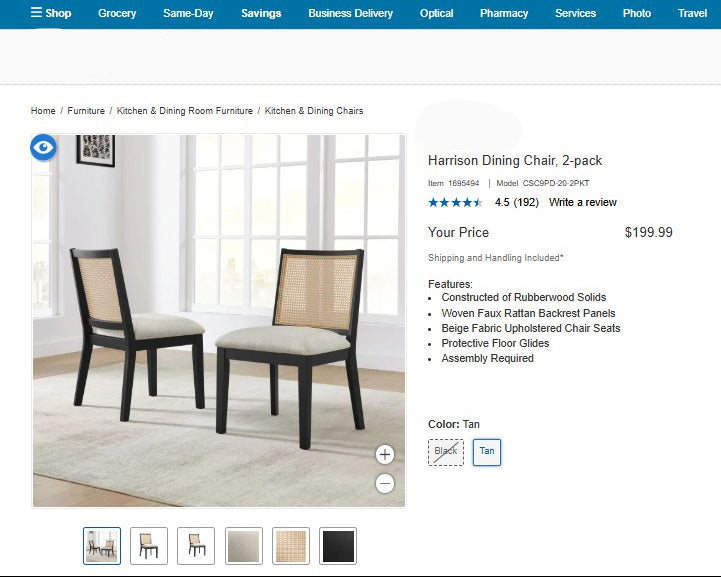Open the hamburger Shop menu
The image size is (721, 577).
point(51,13)
